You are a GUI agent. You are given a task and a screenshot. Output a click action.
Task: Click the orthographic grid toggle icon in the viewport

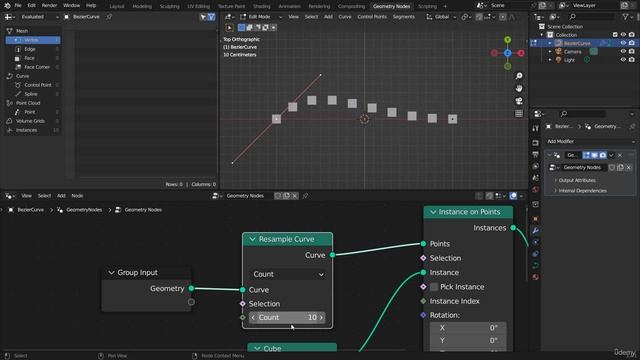coord(519,113)
